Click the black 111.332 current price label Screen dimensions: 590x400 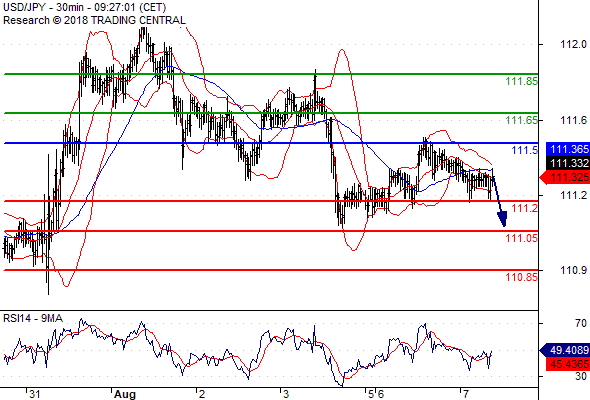pyautogui.click(x=568, y=163)
